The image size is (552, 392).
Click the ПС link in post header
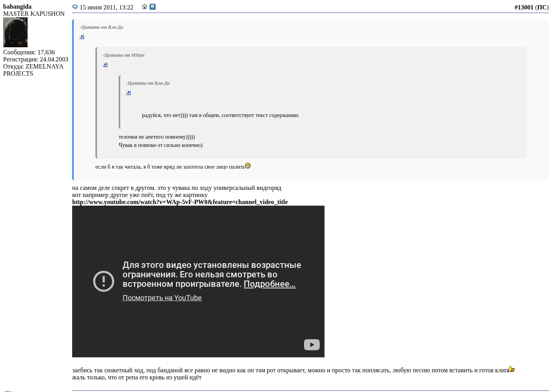(x=542, y=7)
